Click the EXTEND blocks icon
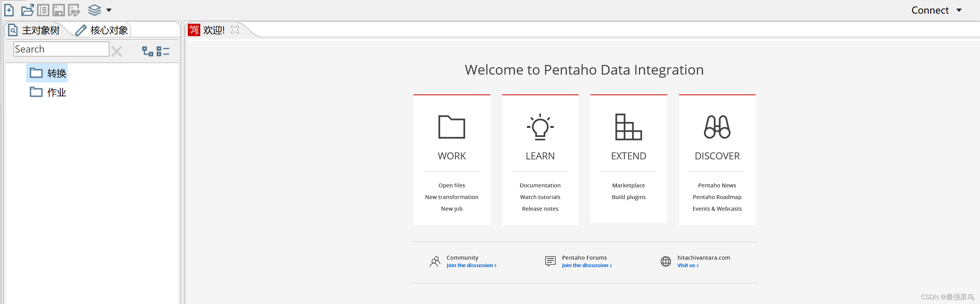 tap(628, 127)
